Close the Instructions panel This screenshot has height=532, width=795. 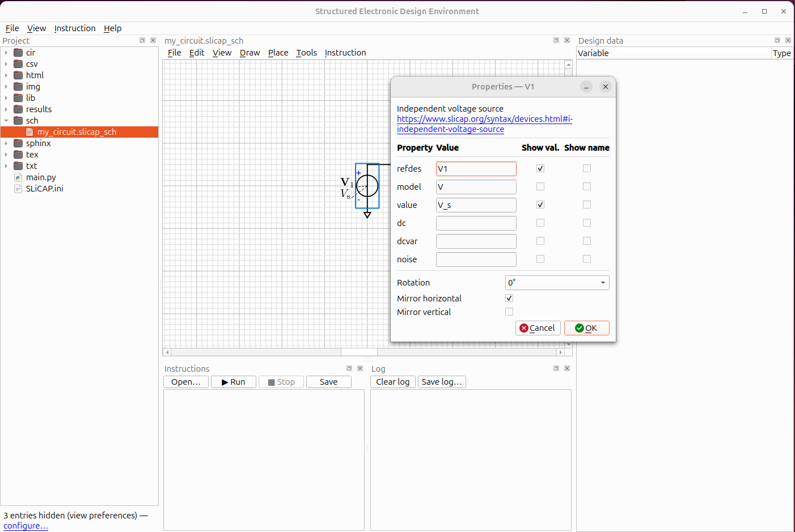(x=360, y=368)
